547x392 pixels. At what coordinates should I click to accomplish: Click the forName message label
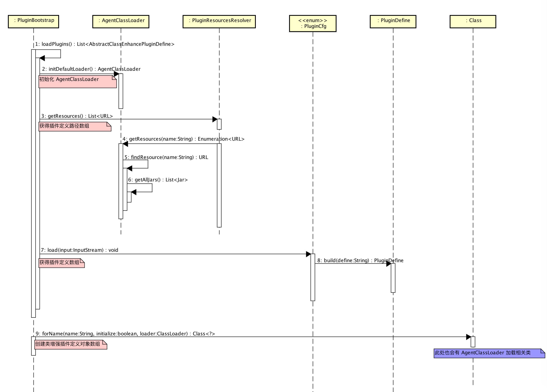point(125,333)
